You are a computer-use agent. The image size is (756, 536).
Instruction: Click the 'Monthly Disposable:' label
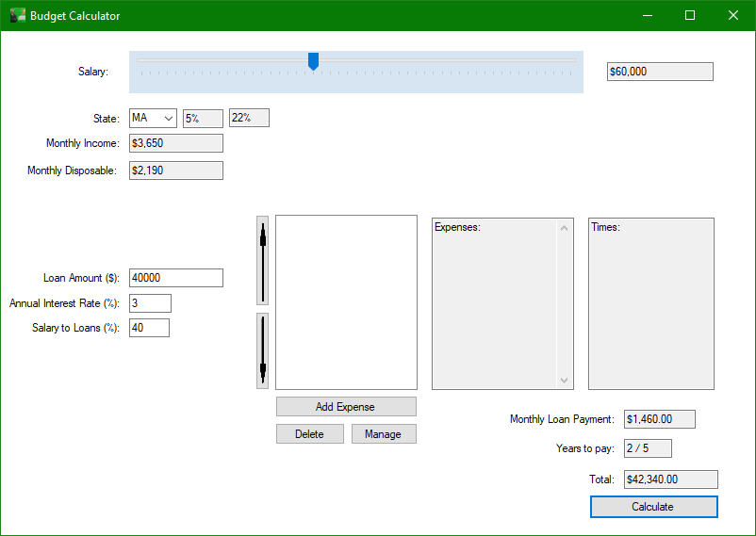coord(72,171)
